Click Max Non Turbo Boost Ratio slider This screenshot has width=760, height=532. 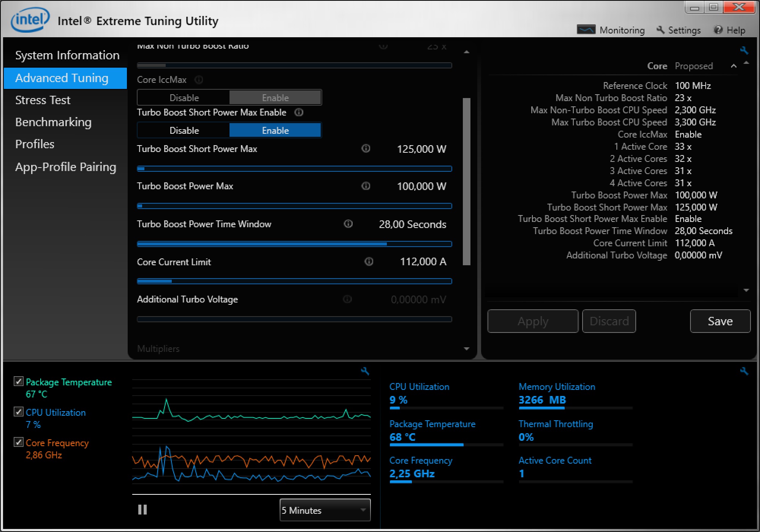coord(294,65)
